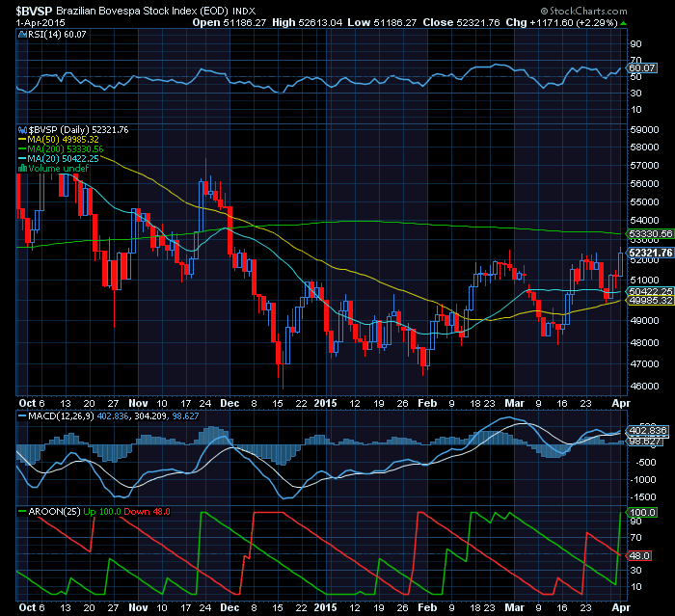Click the Nov label on price chart axis
This screenshot has height=616, width=675.
pyautogui.click(x=138, y=403)
